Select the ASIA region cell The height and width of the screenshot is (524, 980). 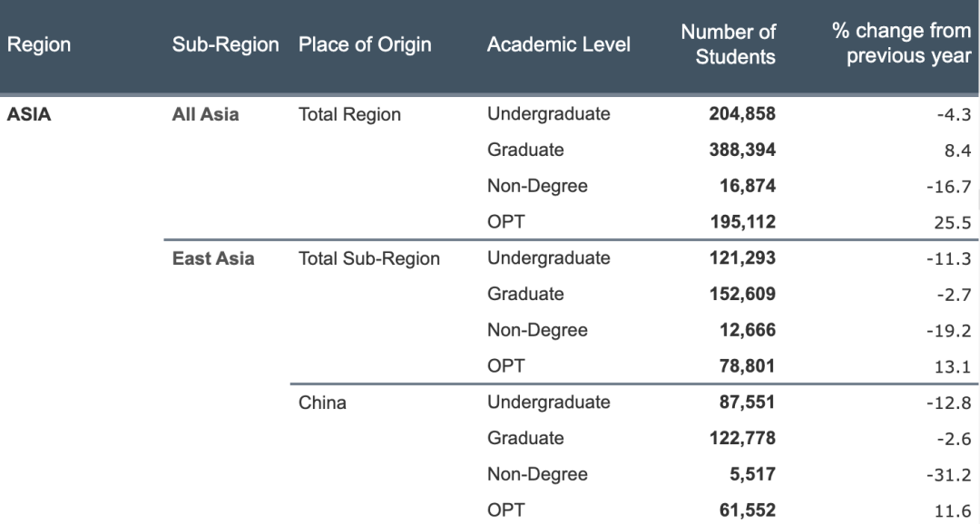pos(29,114)
